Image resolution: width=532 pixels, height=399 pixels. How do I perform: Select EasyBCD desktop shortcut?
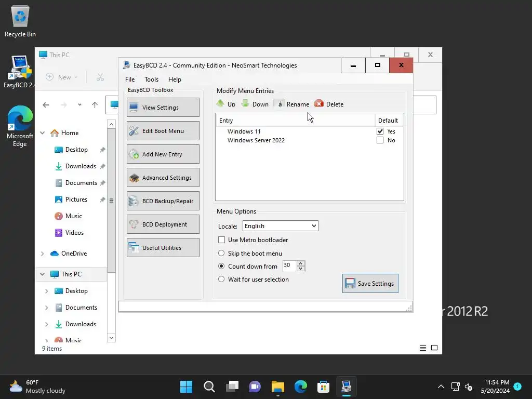coord(19,72)
